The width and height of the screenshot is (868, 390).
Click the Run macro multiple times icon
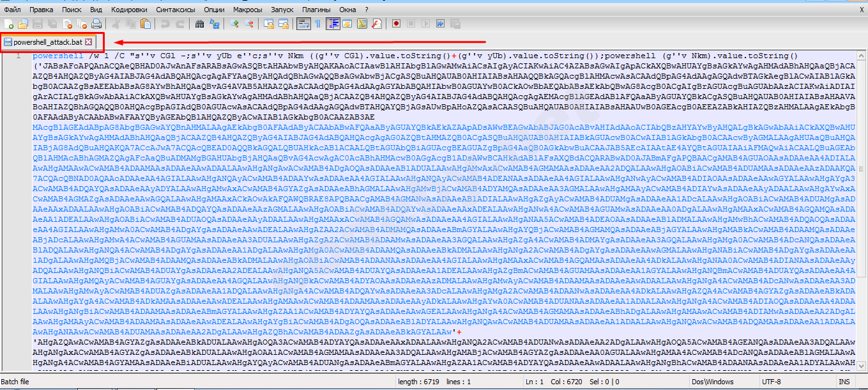tap(440, 24)
